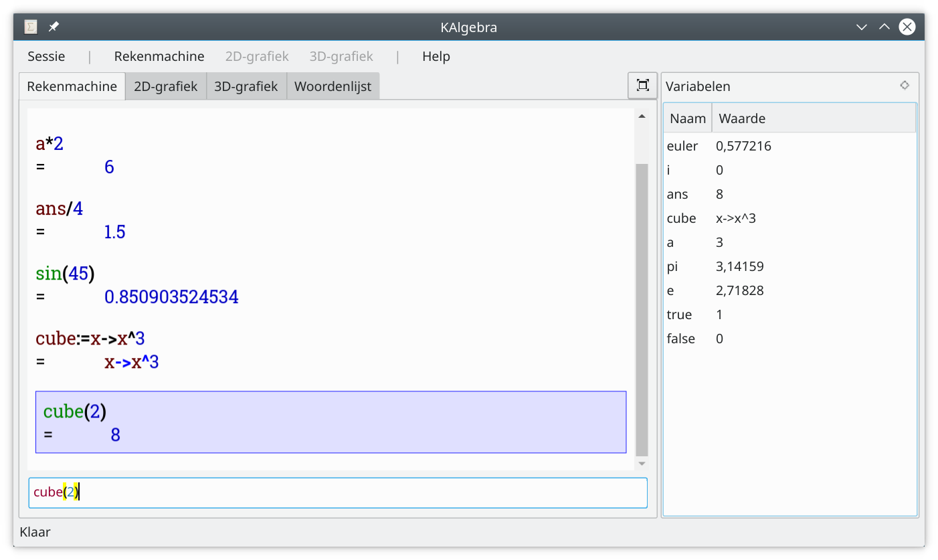This screenshot has width=938, height=560.
Task: Click the highlighted cube(2) result block
Action: [x=331, y=422]
